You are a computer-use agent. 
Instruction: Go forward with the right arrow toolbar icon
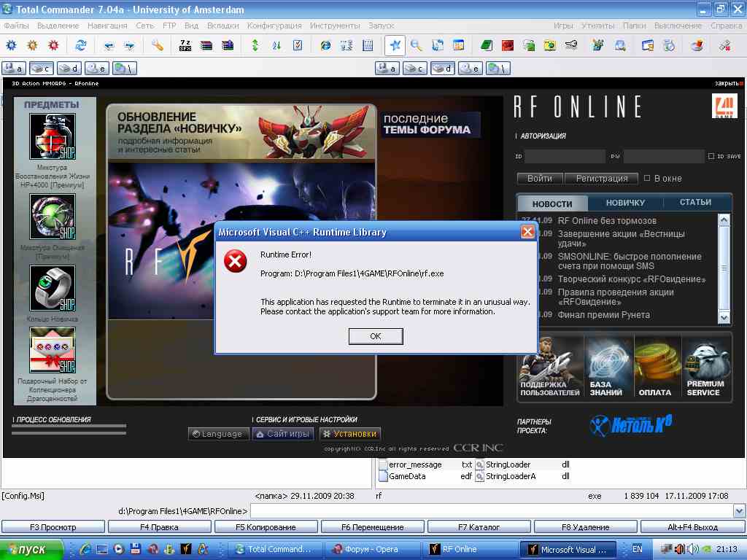130,45
